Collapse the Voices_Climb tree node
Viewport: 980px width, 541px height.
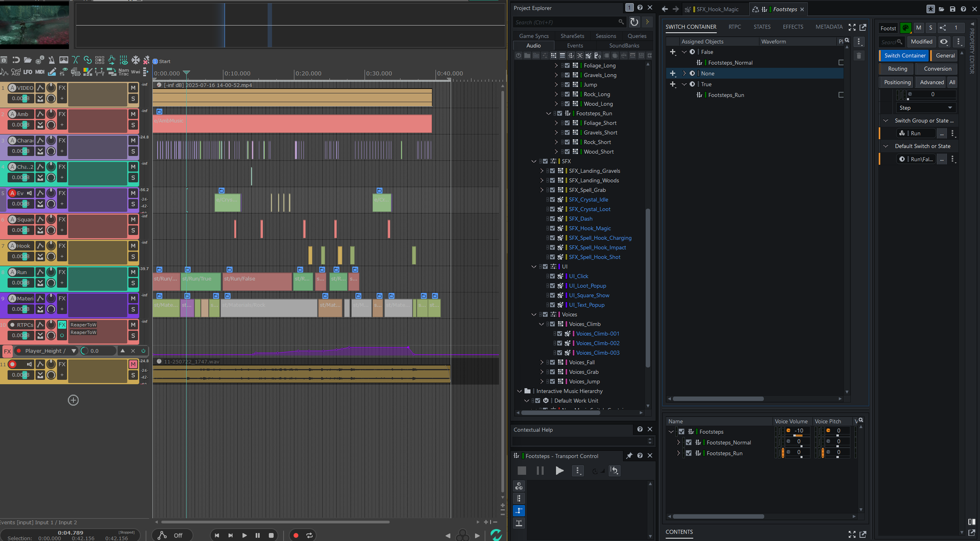(542, 324)
